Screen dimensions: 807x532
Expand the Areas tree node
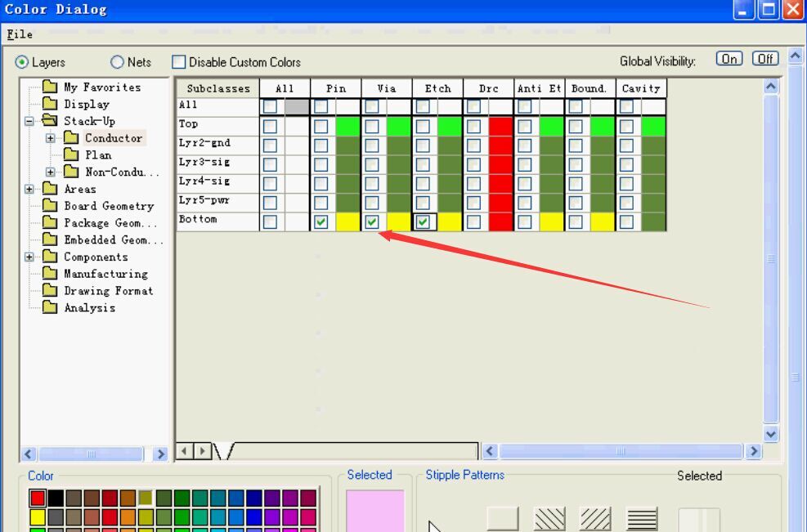[x=29, y=189]
